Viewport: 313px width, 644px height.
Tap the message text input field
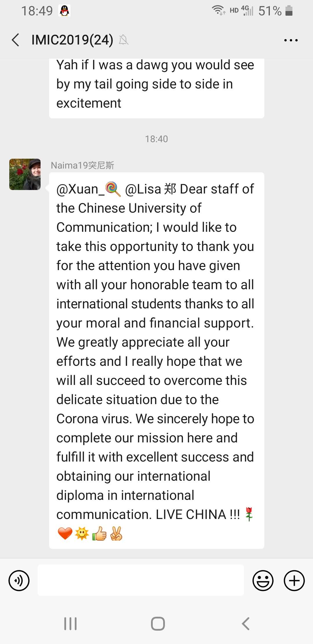141,580
